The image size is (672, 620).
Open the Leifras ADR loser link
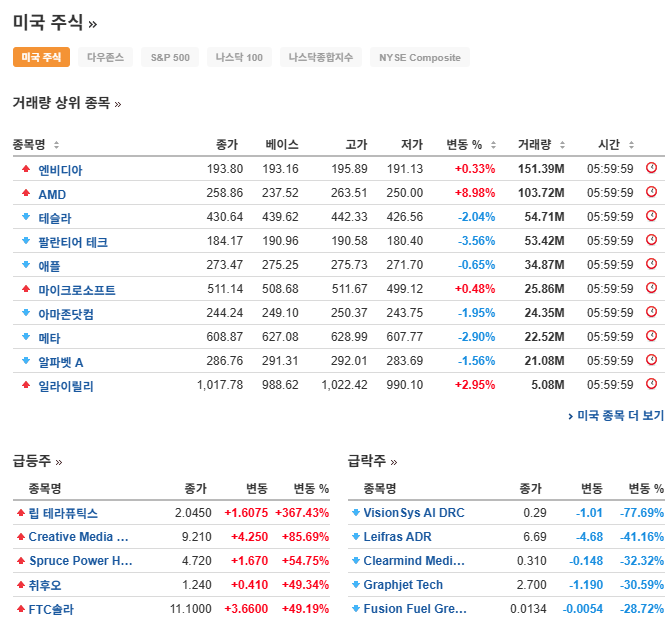(397, 536)
